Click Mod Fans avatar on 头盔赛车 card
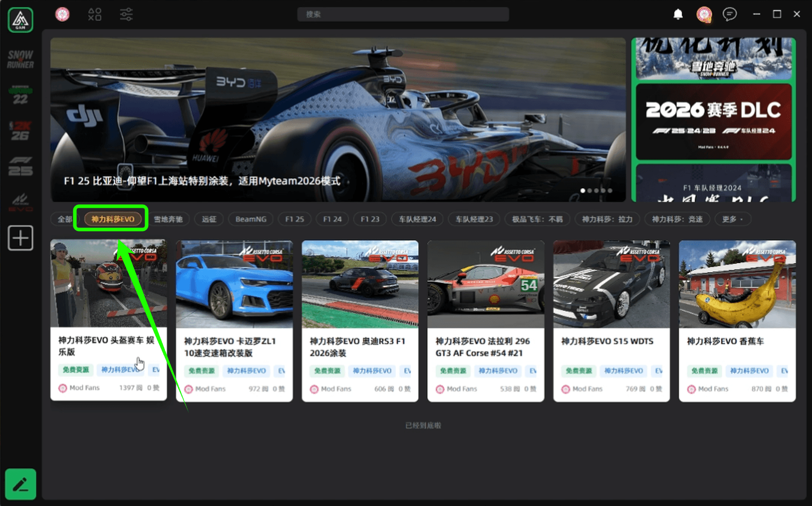Screen dimensions: 812x506 pyautogui.click(x=63, y=388)
